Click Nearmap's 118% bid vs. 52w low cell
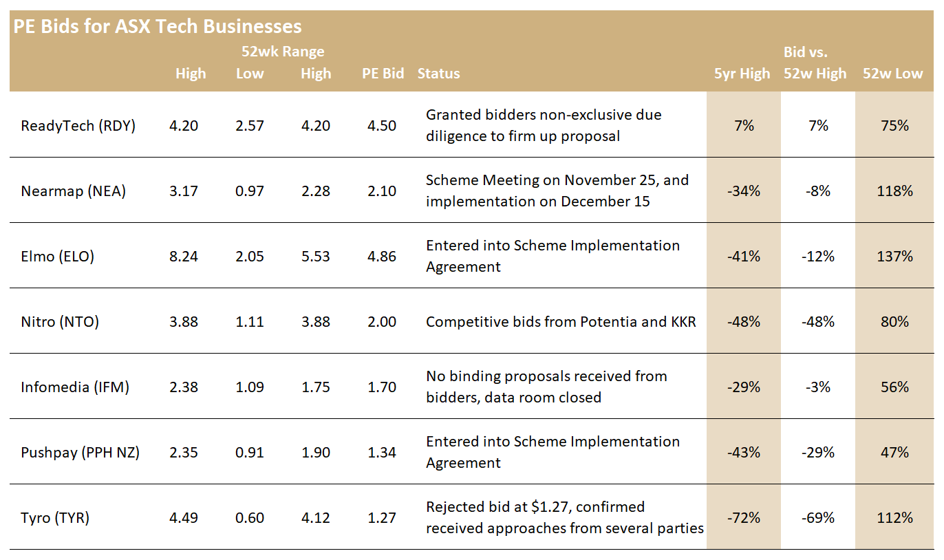The height and width of the screenshot is (560, 944). [894, 191]
